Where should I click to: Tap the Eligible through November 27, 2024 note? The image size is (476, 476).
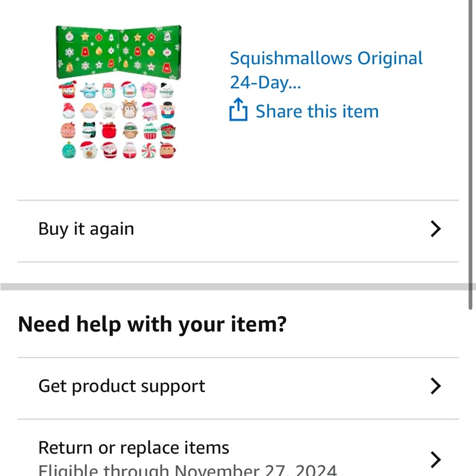coord(188,470)
